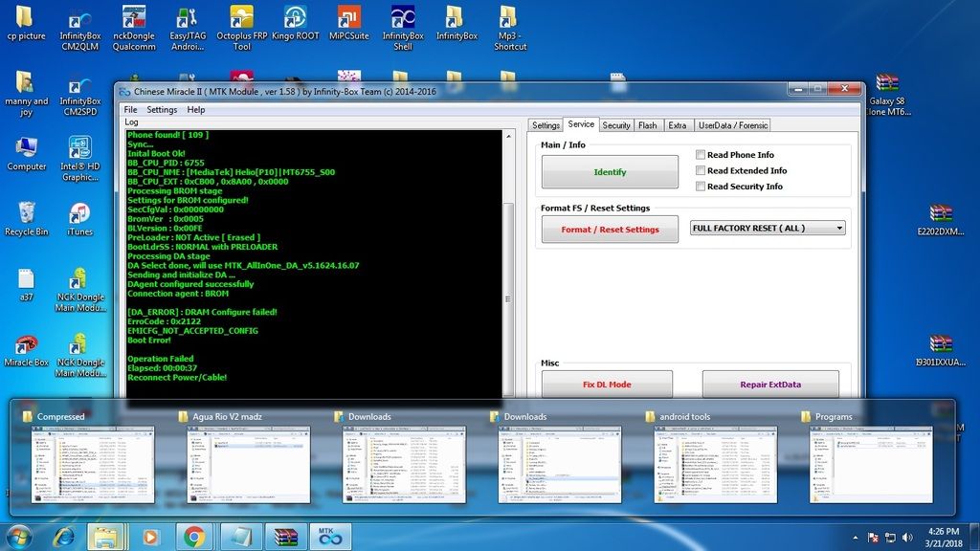Open the Settings menu in menu bar
This screenshot has width=980, height=551.
(x=162, y=110)
